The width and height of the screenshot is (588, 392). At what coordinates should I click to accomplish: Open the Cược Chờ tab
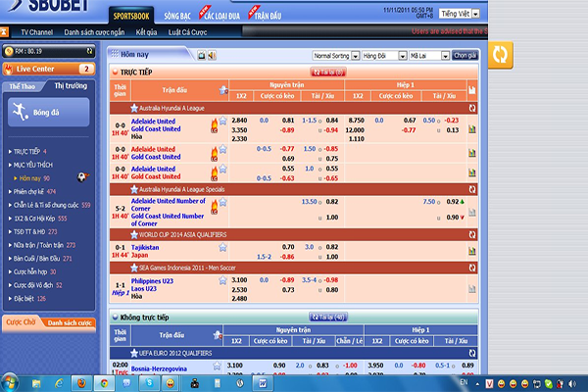[x=21, y=322]
